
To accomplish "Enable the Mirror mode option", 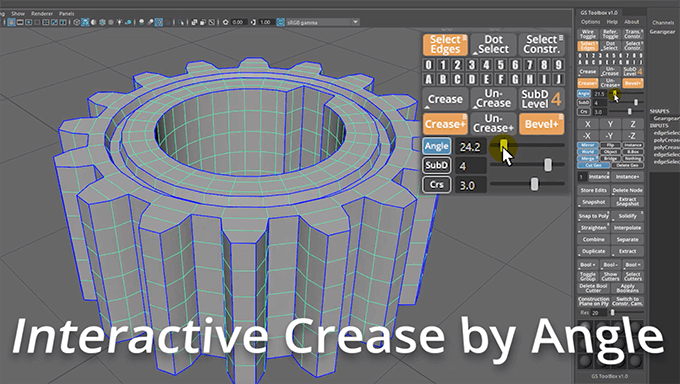I will coord(588,145).
